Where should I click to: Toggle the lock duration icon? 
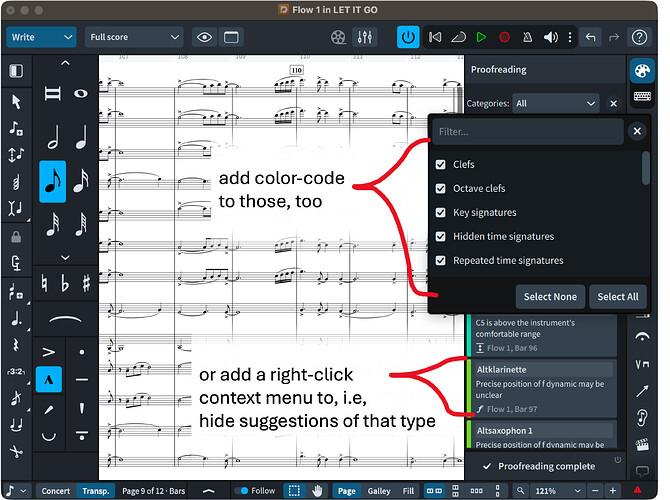16,236
